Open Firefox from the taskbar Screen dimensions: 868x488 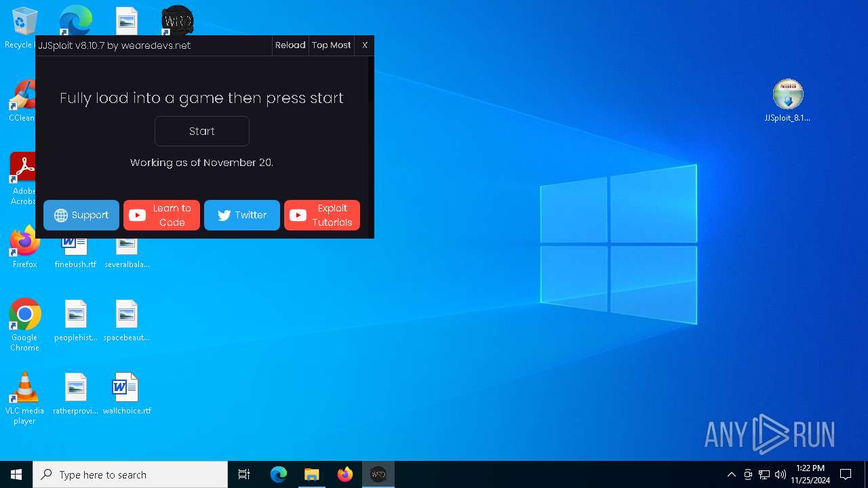[344, 474]
